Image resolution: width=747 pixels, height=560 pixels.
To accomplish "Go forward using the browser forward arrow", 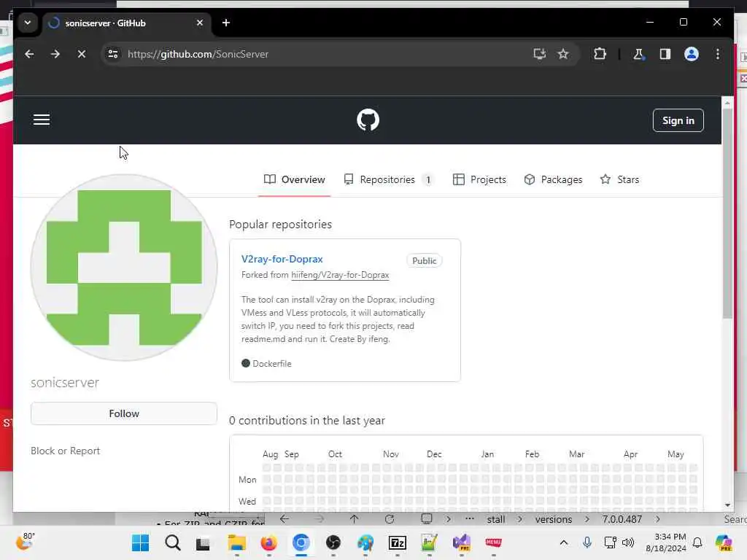I will point(55,54).
